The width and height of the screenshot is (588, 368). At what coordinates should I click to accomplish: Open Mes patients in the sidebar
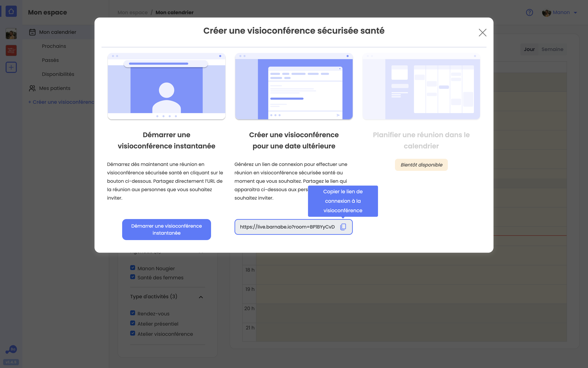[x=55, y=88]
